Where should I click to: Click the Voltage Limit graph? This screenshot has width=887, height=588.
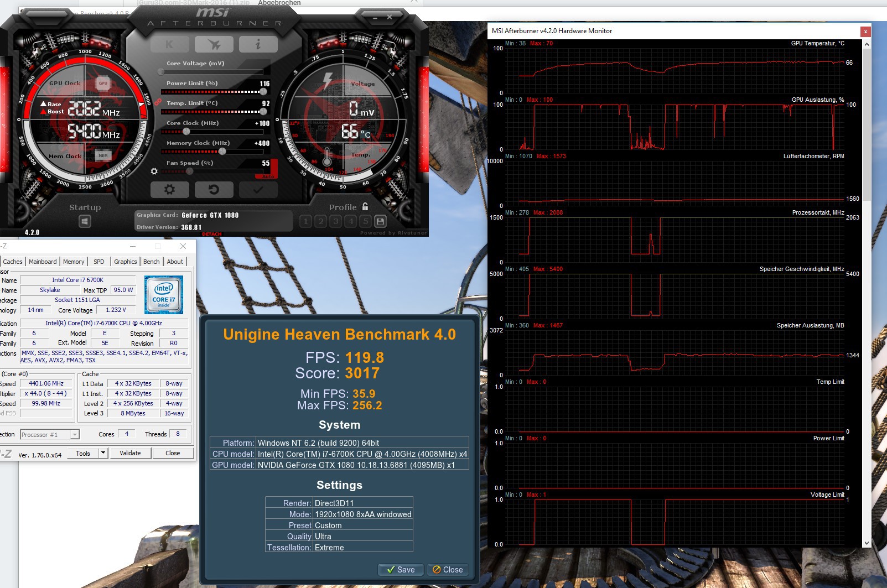point(675,522)
